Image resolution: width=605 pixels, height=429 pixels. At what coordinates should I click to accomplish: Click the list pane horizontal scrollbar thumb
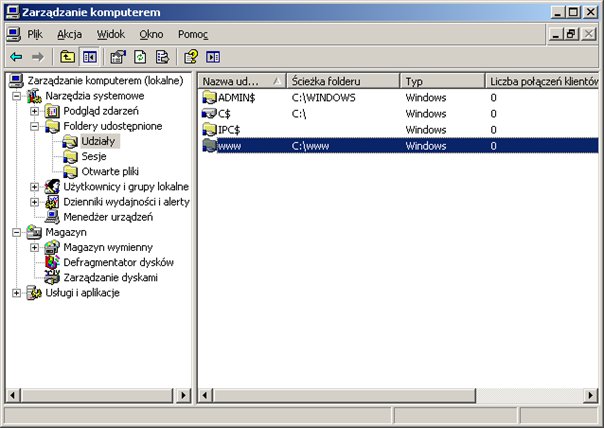344,395
